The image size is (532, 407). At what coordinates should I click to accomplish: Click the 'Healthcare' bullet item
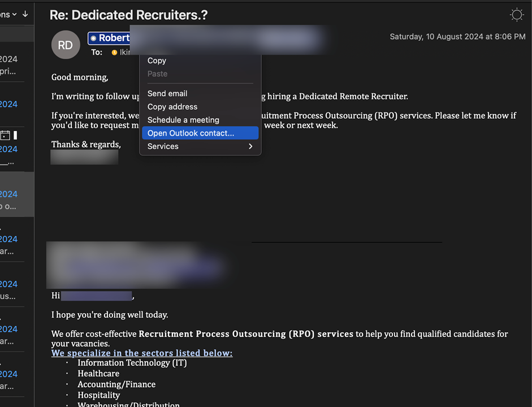click(98, 374)
